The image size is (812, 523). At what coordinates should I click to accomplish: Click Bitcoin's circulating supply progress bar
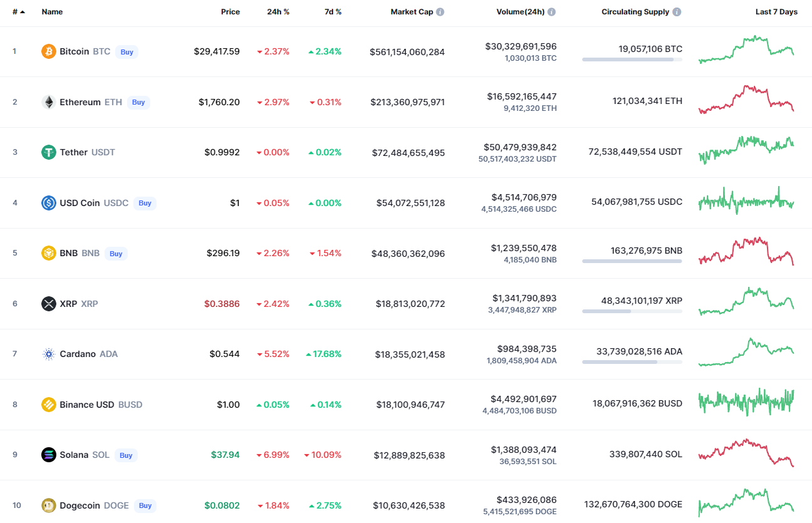click(x=632, y=60)
